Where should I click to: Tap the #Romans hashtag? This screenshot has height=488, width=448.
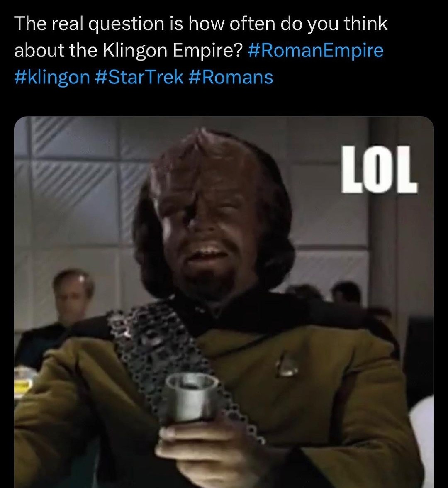[x=231, y=77]
